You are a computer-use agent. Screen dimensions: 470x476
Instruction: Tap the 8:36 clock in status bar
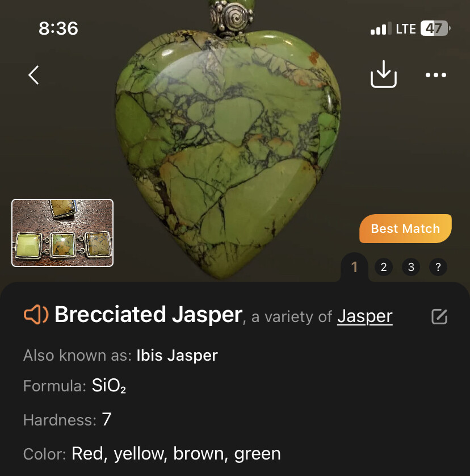(x=58, y=28)
